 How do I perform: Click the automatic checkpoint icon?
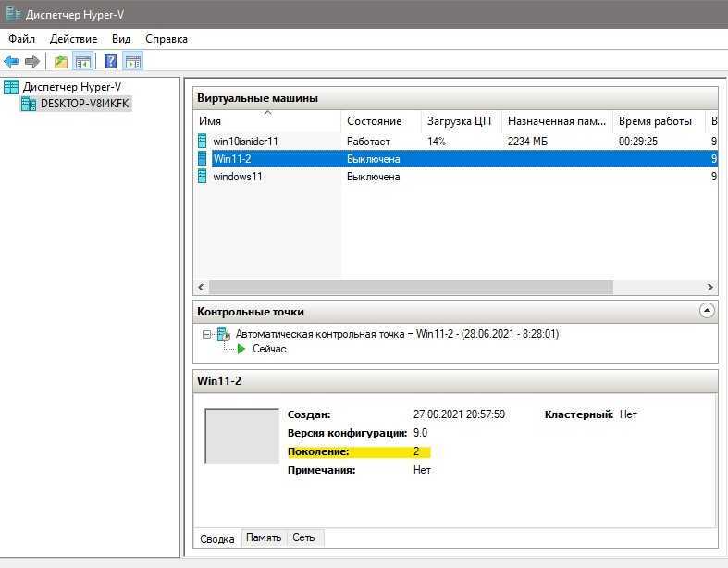[x=224, y=333]
